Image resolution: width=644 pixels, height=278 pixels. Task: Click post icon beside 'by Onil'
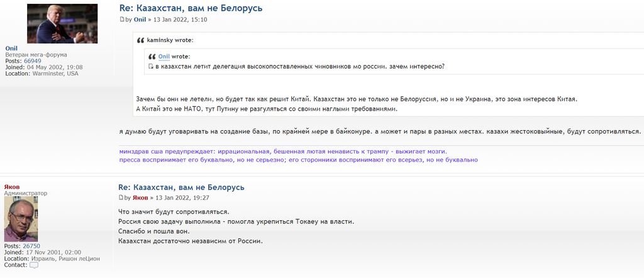[x=121, y=19]
